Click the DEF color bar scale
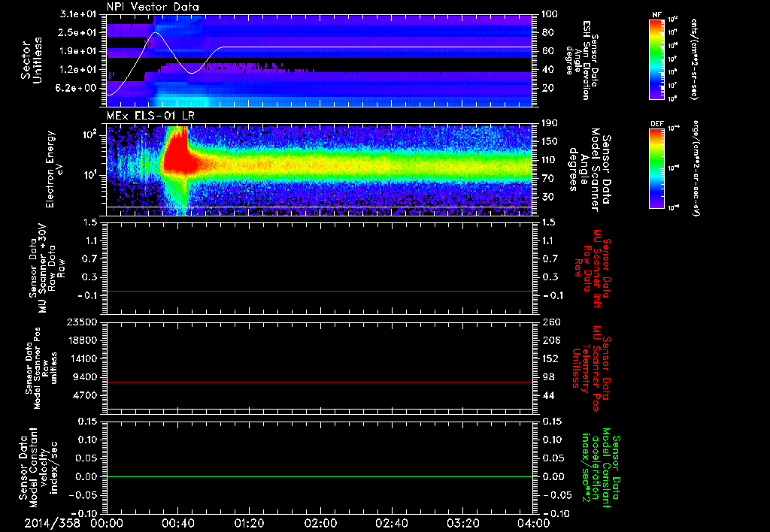This screenshot has height=532, width=770. pyautogui.click(x=656, y=168)
